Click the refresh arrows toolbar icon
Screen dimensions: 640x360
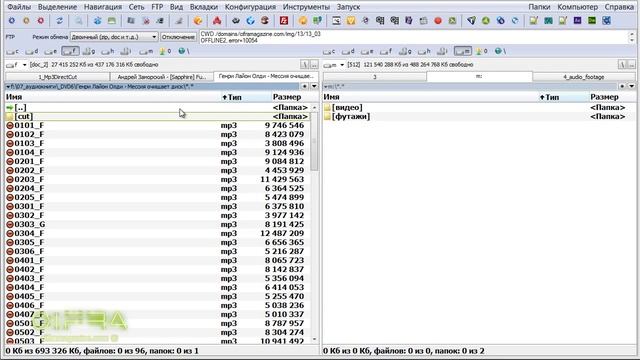(x=60, y=20)
